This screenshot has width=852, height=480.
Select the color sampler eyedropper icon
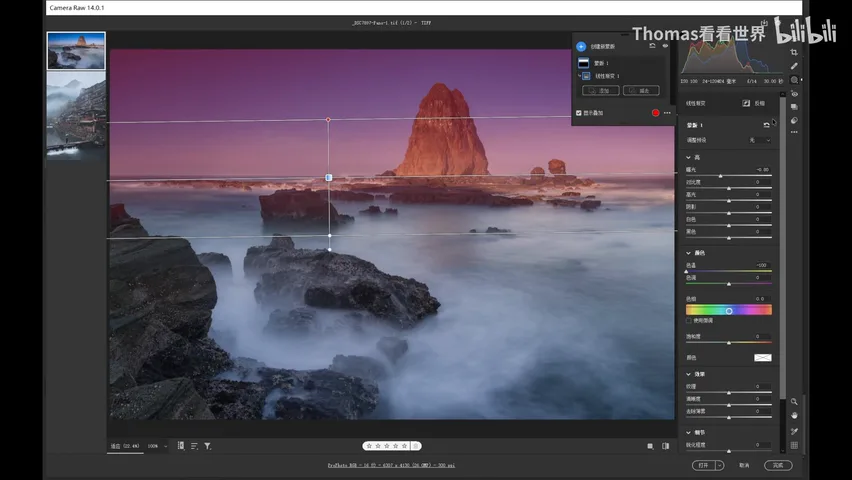(794, 431)
